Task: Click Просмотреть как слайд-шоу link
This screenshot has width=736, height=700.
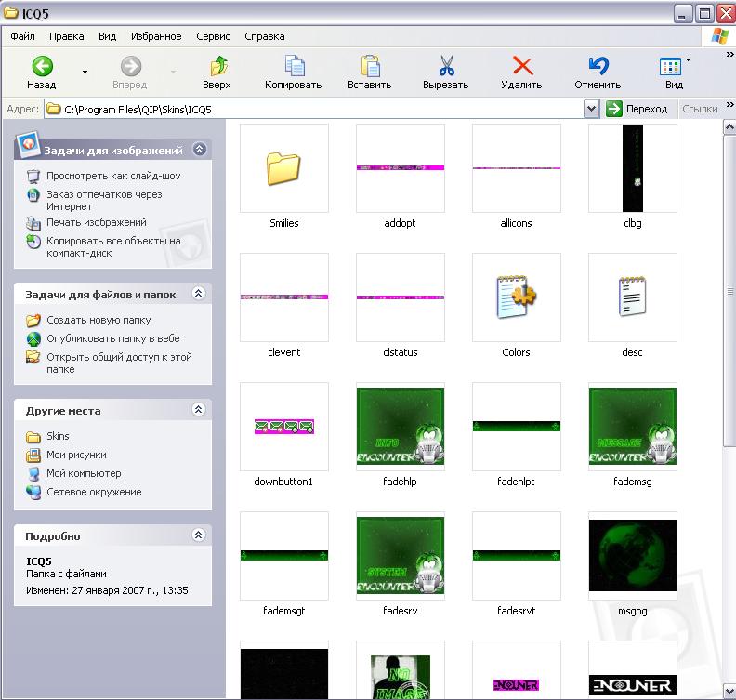Action: click(x=113, y=176)
